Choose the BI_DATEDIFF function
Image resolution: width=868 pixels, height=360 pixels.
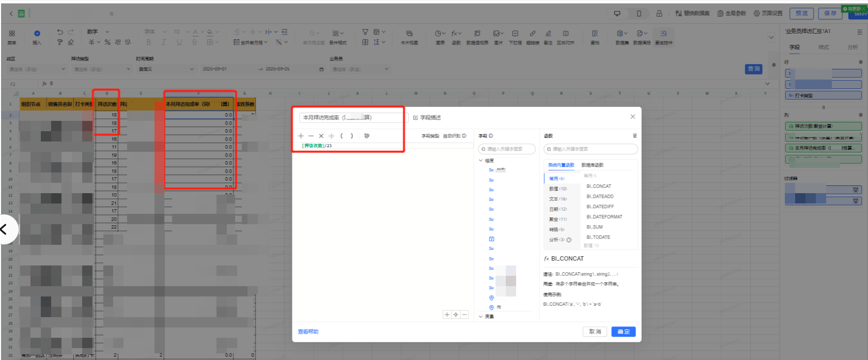coord(600,207)
